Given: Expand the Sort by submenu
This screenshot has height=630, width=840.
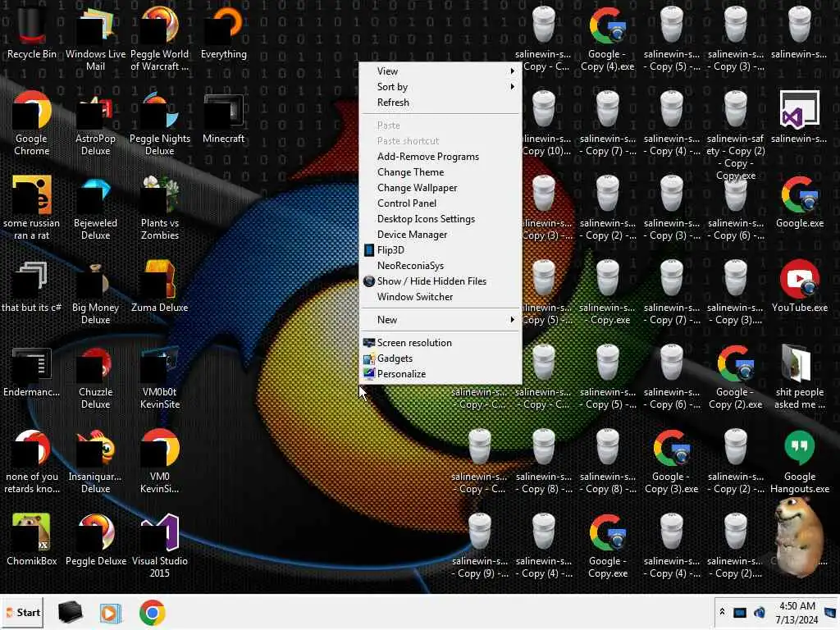Looking at the screenshot, I should click(x=441, y=87).
